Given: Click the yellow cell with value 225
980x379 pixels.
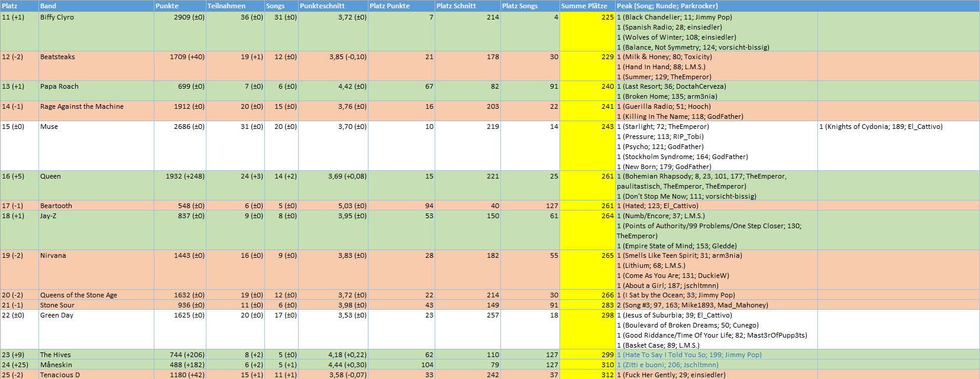Looking at the screenshot, I should [587, 32].
